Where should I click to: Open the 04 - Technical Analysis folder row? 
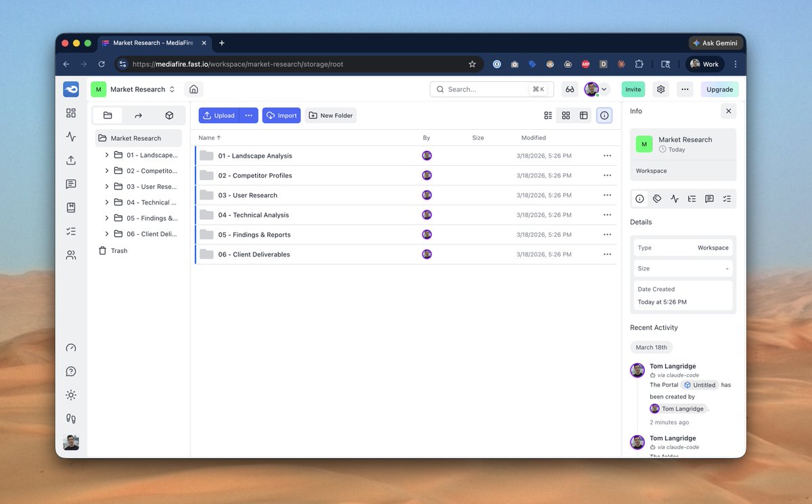tap(406, 215)
